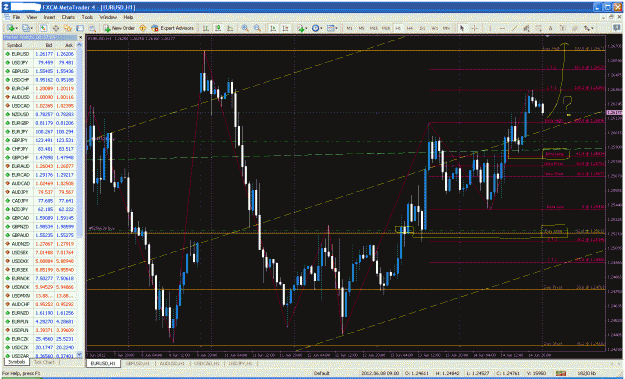Switch to the USDCAD,H1 chart tab

coord(206,363)
